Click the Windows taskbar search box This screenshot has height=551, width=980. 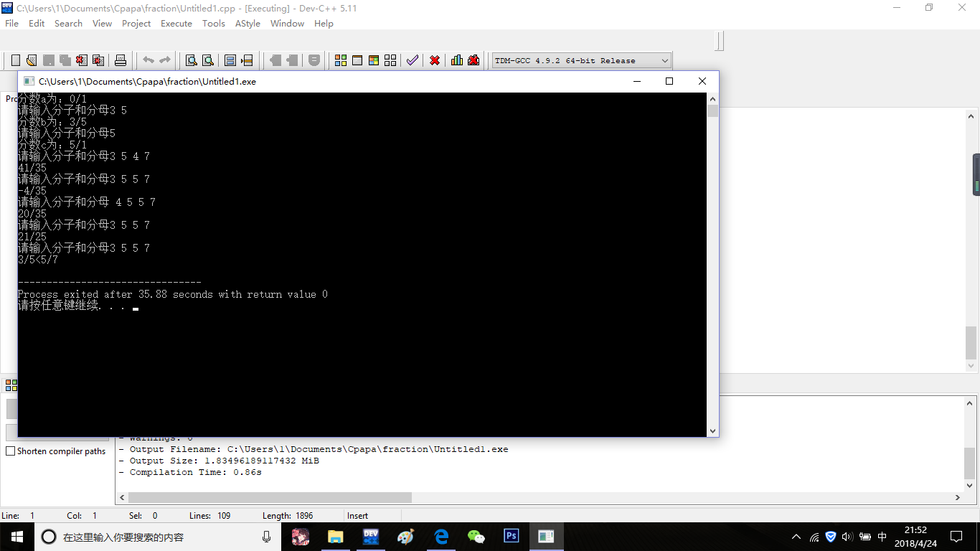(x=158, y=537)
